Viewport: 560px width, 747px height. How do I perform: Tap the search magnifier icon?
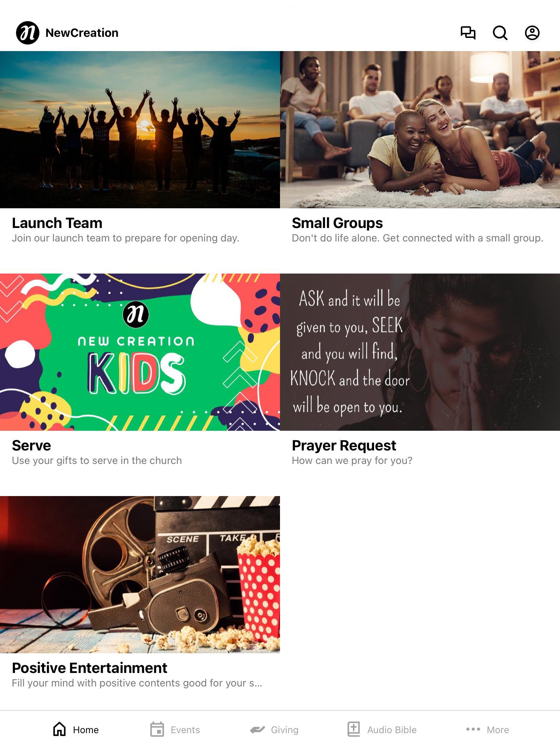coord(500,33)
